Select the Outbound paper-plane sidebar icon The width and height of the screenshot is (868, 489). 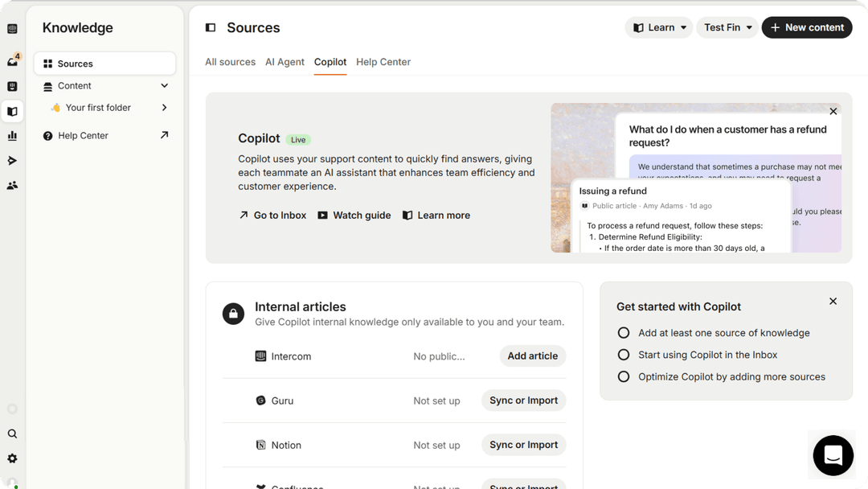point(12,160)
